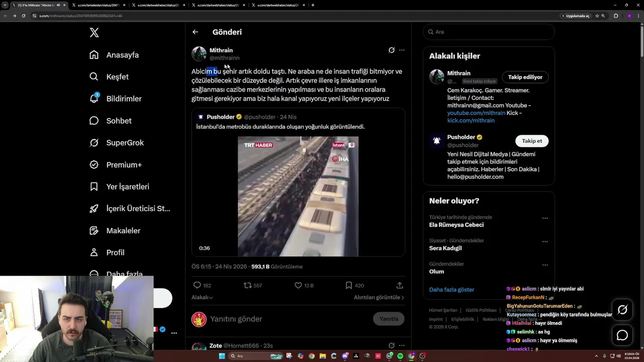Screen dimensions: 644x362
Task: Open Olum trending topic
Action: coord(437,271)
